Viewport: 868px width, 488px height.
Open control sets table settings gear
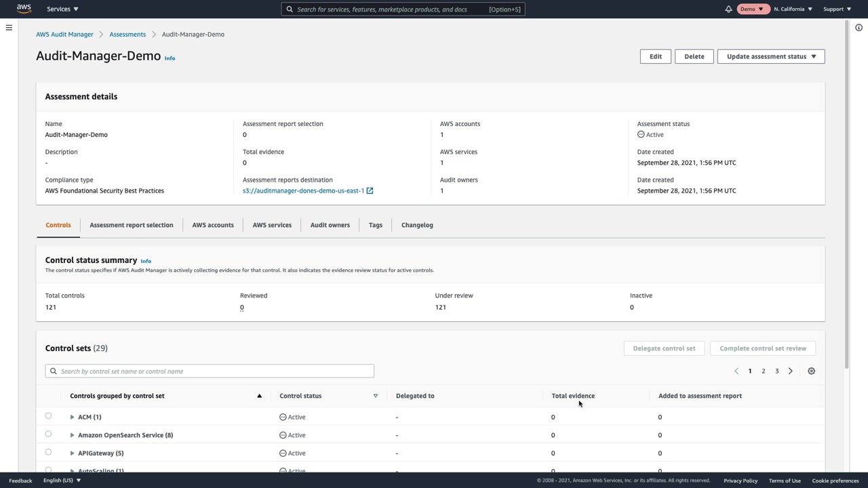click(811, 371)
